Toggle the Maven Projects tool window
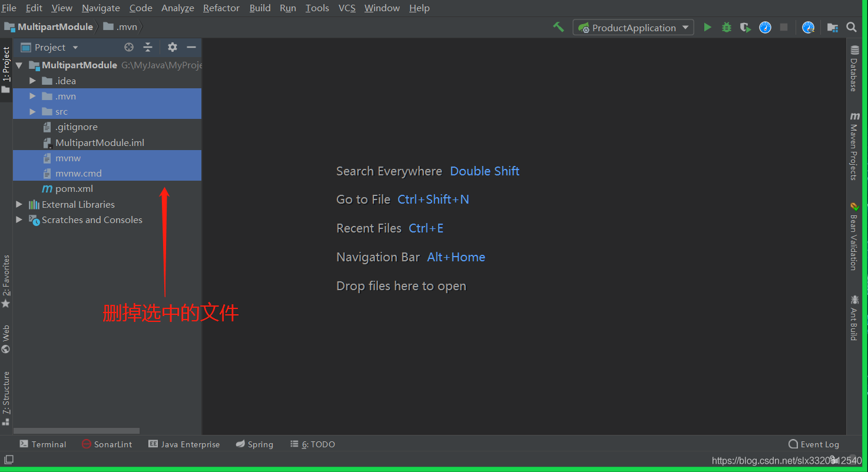Image resolution: width=868 pixels, height=472 pixels. (854, 146)
